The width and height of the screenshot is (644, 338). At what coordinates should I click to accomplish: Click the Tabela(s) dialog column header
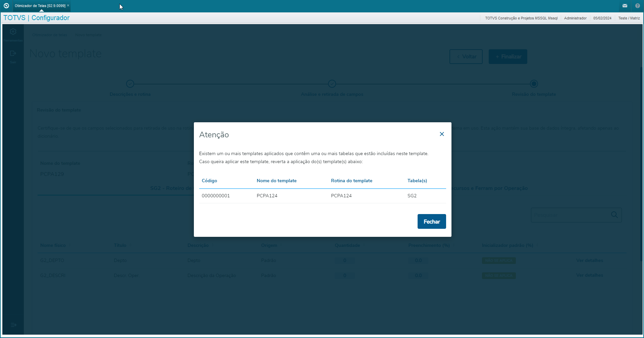click(x=417, y=181)
